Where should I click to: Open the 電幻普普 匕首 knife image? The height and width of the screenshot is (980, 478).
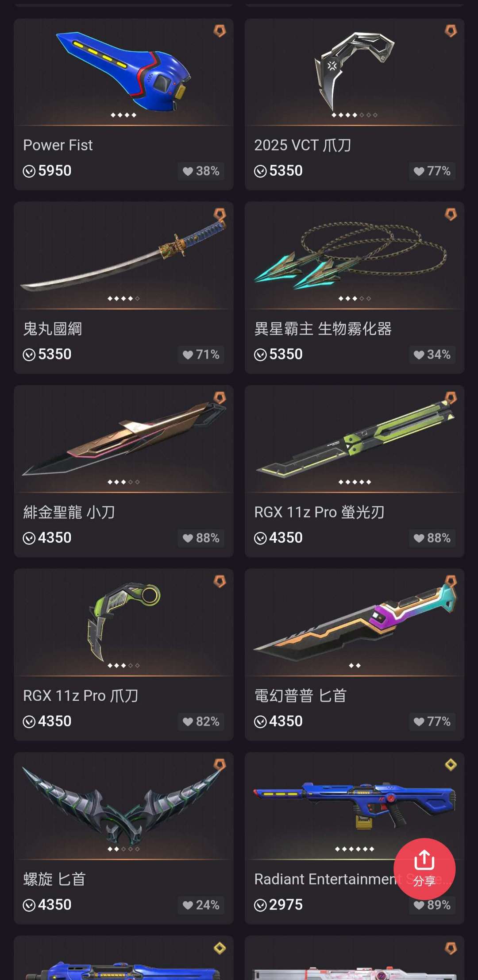355,622
